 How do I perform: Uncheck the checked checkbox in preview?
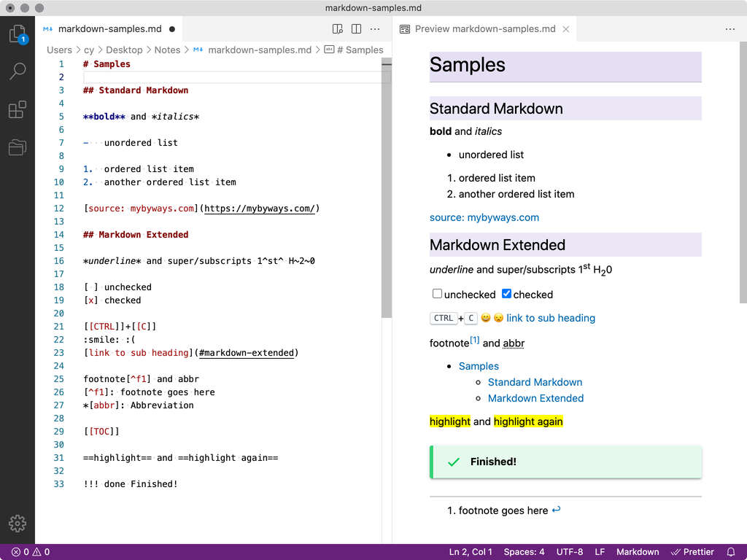pyautogui.click(x=506, y=293)
